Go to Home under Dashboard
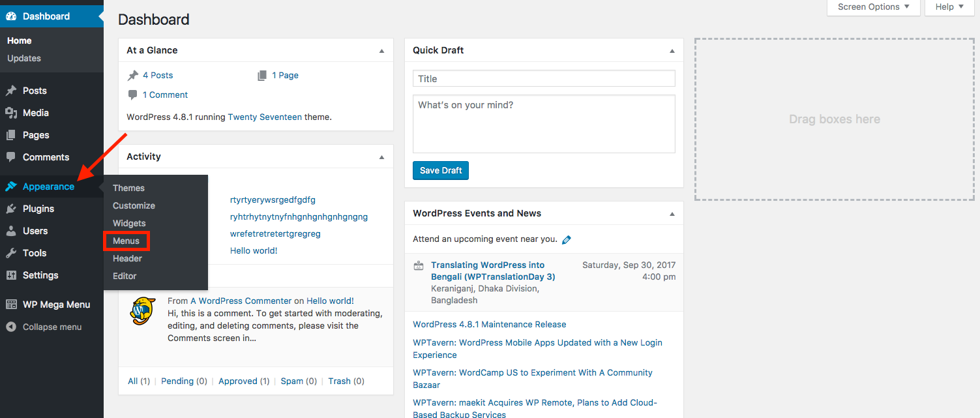The height and width of the screenshot is (418, 980). [x=20, y=40]
